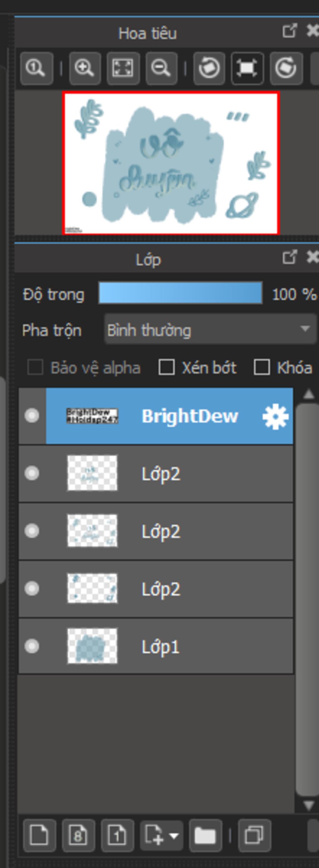Open the Pha trộn blend mode dropdown
The image size is (319, 868).
[x=210, y=329]
